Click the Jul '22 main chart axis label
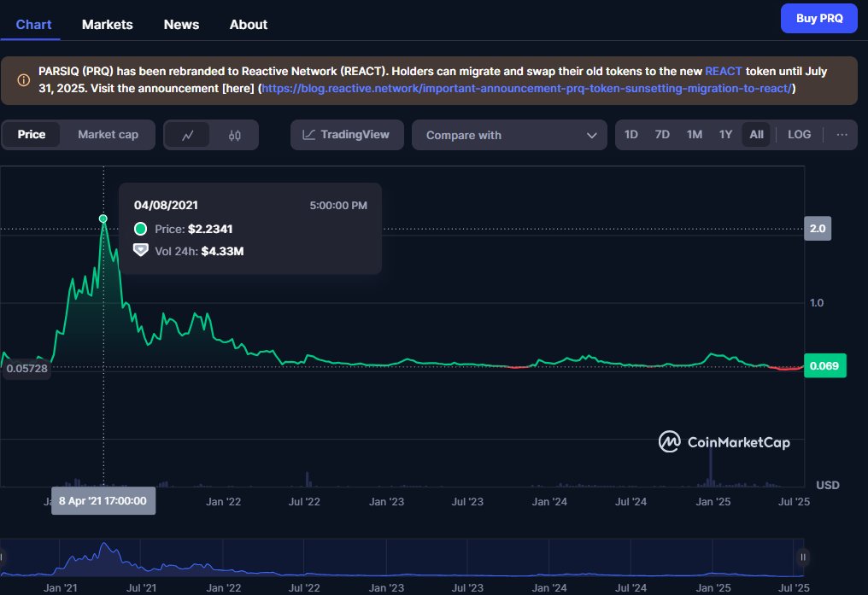 tap(304, 502)
